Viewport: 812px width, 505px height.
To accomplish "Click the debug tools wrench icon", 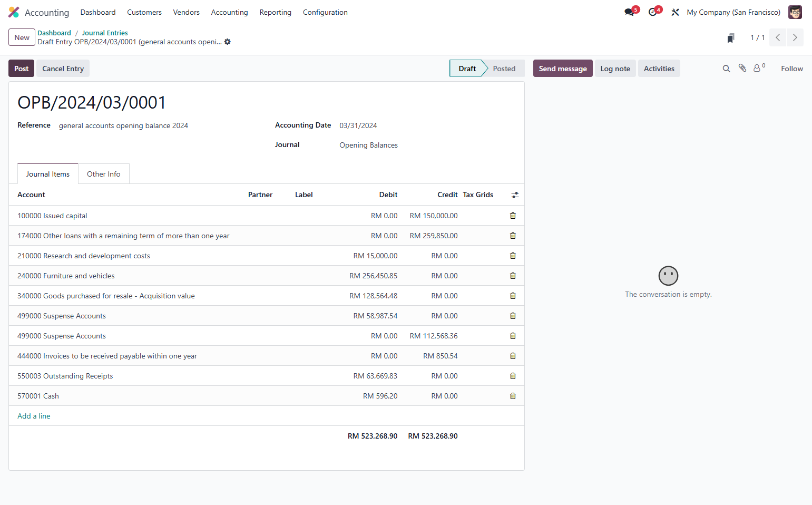I will [x=675, y=12].
